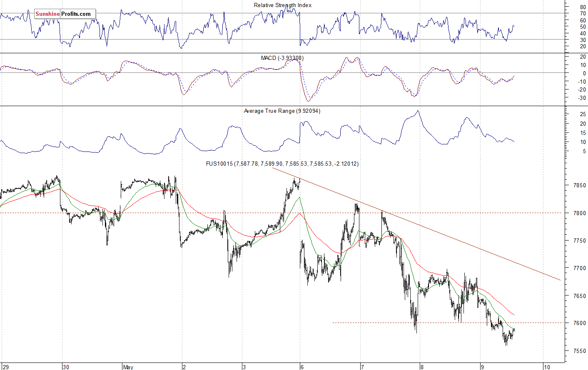Viewport: 588px width, 370px height.
Task: Click the 0 value on MACD axis
Action: 584,73
